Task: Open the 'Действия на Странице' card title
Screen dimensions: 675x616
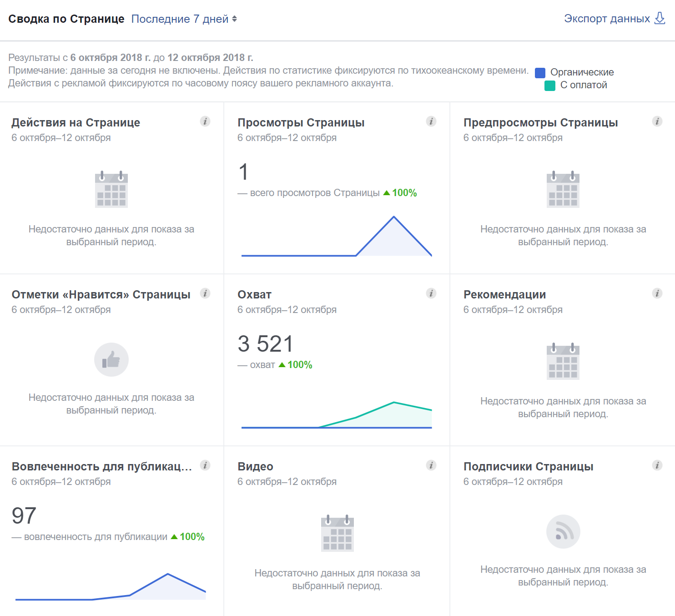Action: pos(76,123)
